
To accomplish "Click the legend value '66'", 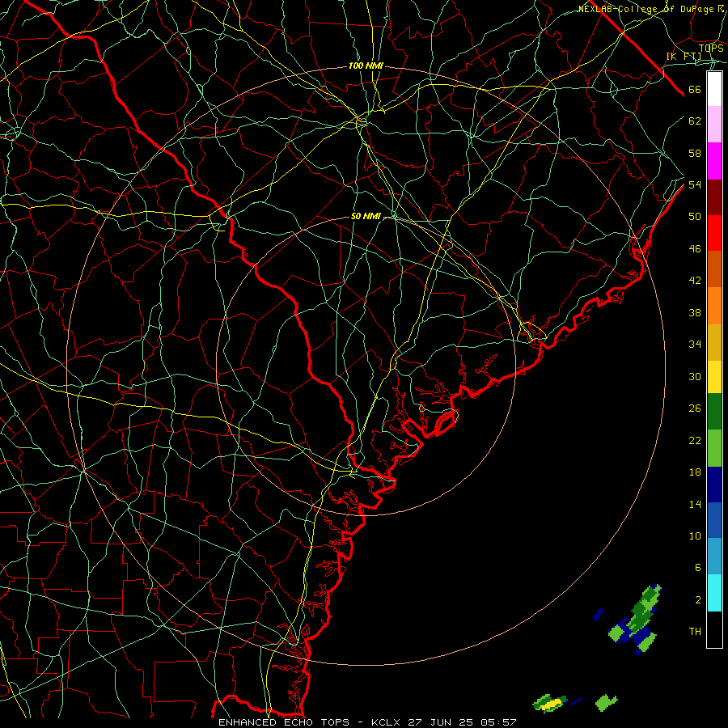I will point(695,90).
